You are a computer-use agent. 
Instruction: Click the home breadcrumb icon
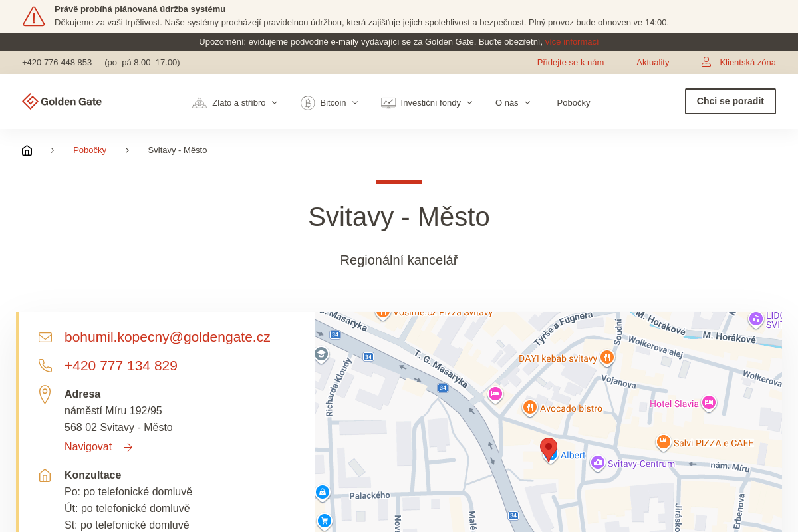click(x=27, y=150)
